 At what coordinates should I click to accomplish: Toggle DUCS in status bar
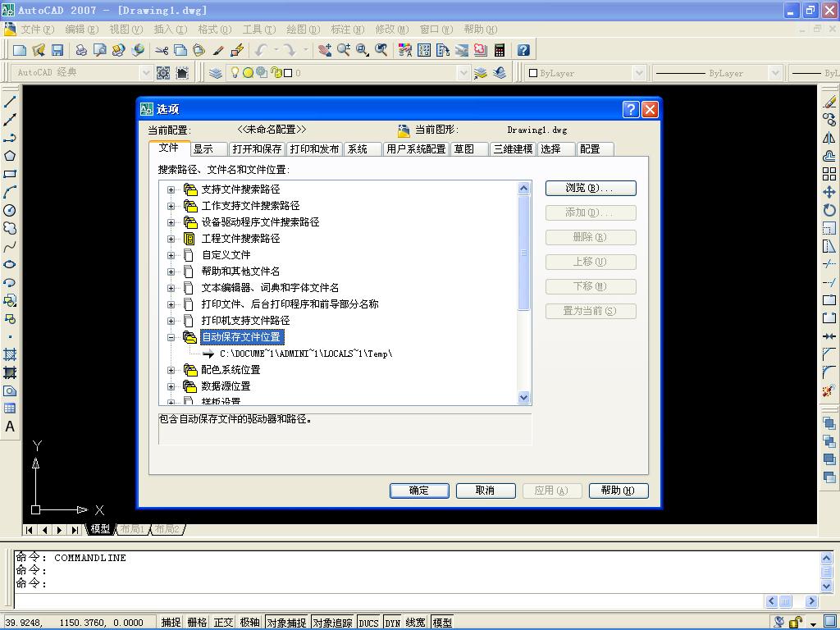point(368,622)
